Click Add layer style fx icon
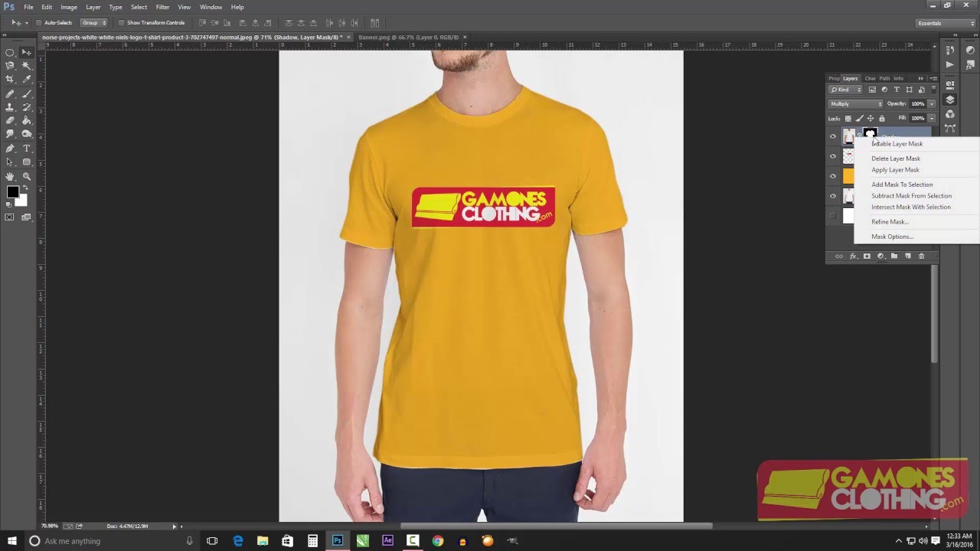The image size is (980, 551). [x=852, y=256]
